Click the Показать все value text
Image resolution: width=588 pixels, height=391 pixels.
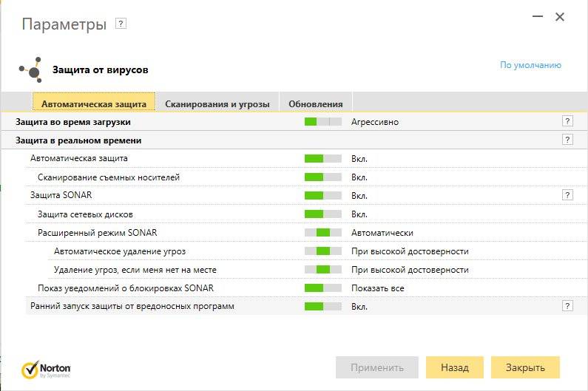(378, 288)
